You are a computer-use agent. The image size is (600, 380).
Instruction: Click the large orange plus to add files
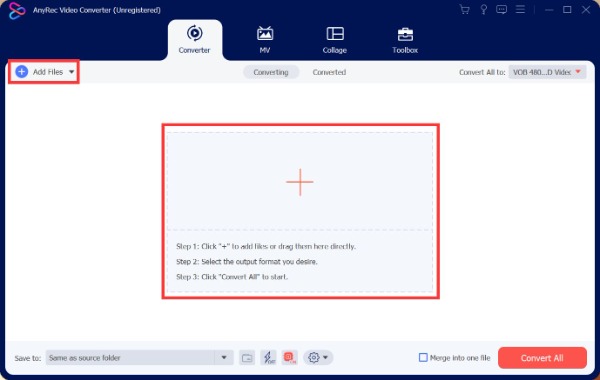click(x=300, y=182)
